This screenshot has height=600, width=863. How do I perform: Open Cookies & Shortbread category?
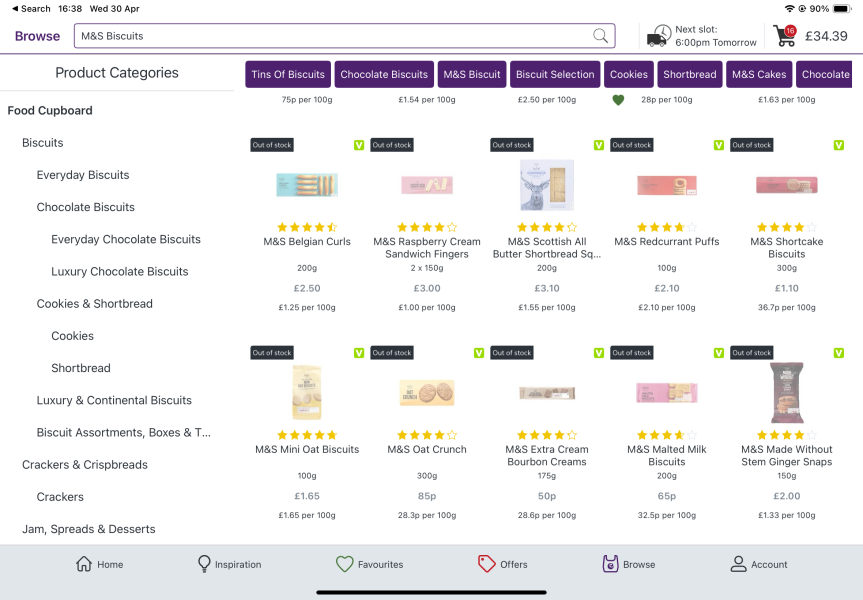pos(95,304)
